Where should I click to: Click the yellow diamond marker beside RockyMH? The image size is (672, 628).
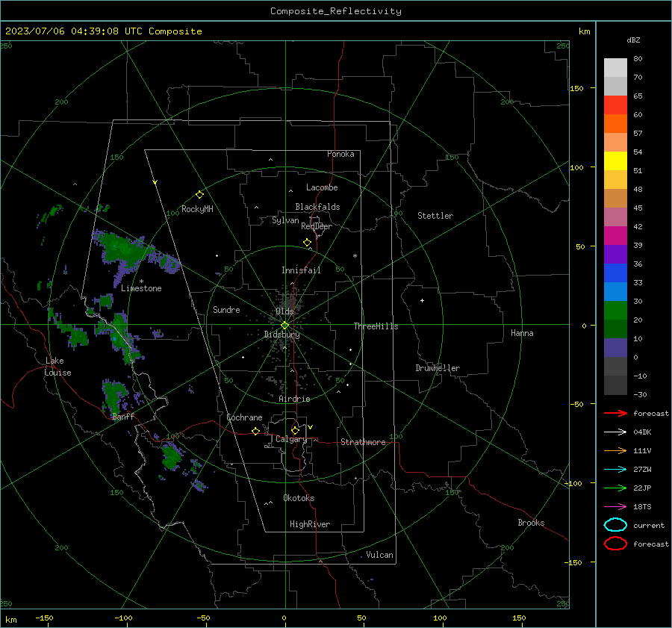[x=199, y=195]
